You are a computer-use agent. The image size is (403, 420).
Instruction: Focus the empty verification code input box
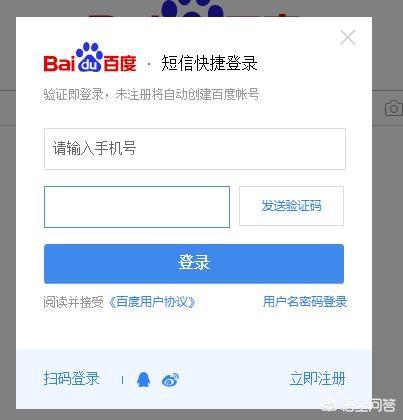[137, 207]
